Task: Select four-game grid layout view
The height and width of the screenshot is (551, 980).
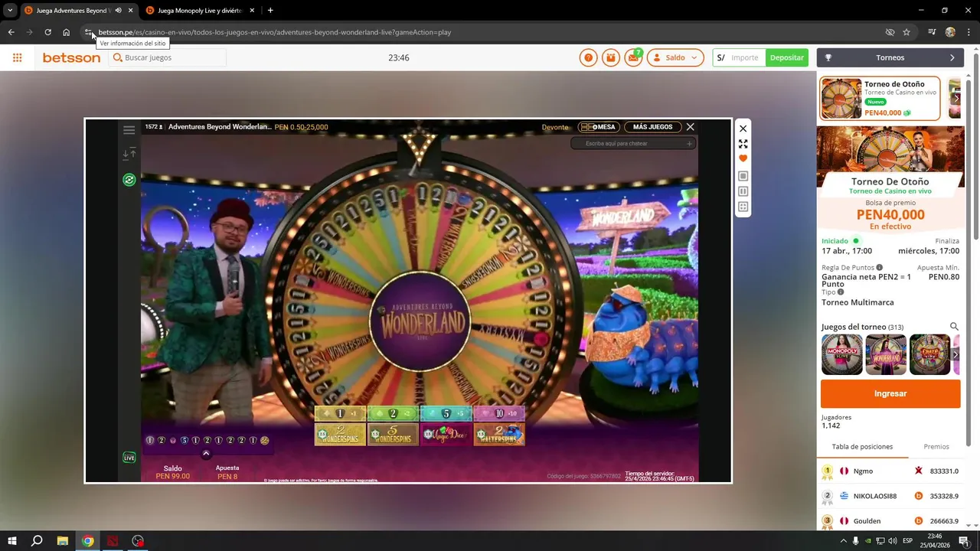Action: tap(743, 207)
